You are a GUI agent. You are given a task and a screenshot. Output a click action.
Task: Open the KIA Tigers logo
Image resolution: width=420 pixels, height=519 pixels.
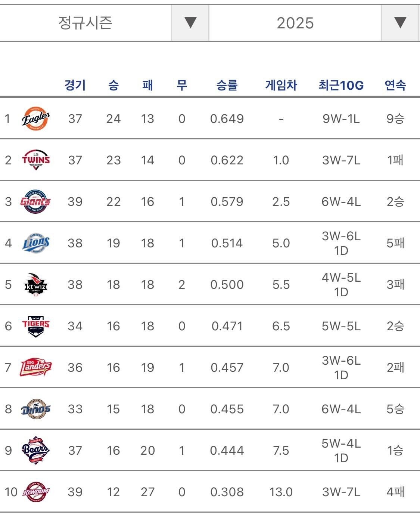[36, 326]
